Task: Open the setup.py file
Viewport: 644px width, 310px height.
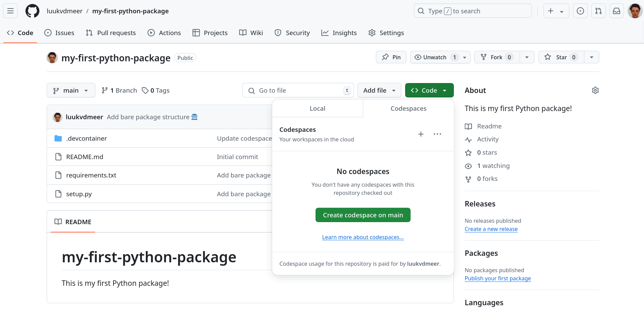Action: coord(79,194)
